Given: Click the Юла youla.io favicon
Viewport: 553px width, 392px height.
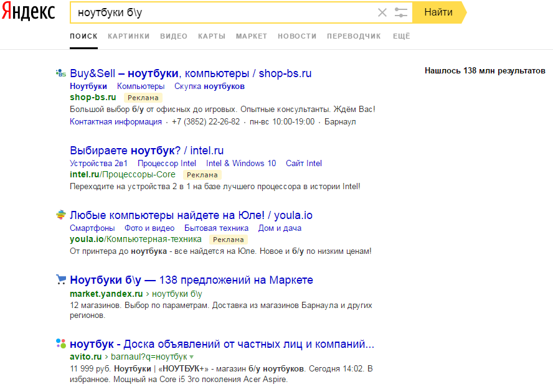Looking at the screenshot, I should (x=60, y=214).
